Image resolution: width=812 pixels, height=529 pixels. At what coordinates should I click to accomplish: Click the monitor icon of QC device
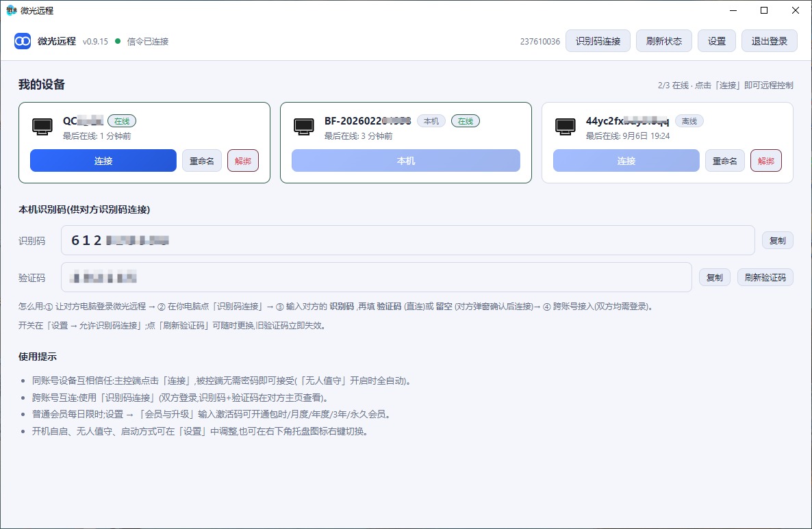pos(42,127)
